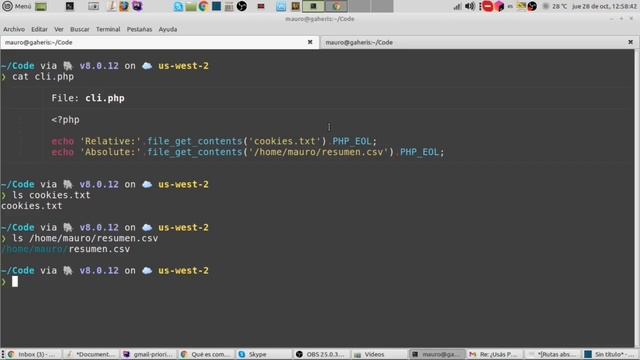Launch Firefox from the top panel
The width and height of the screenshot is (640, 360).
coord(124,6)
